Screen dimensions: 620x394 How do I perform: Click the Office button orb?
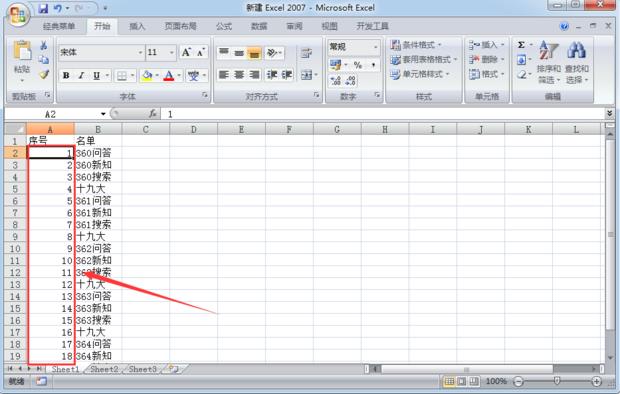pyautogui.click(x=18, y=15)
